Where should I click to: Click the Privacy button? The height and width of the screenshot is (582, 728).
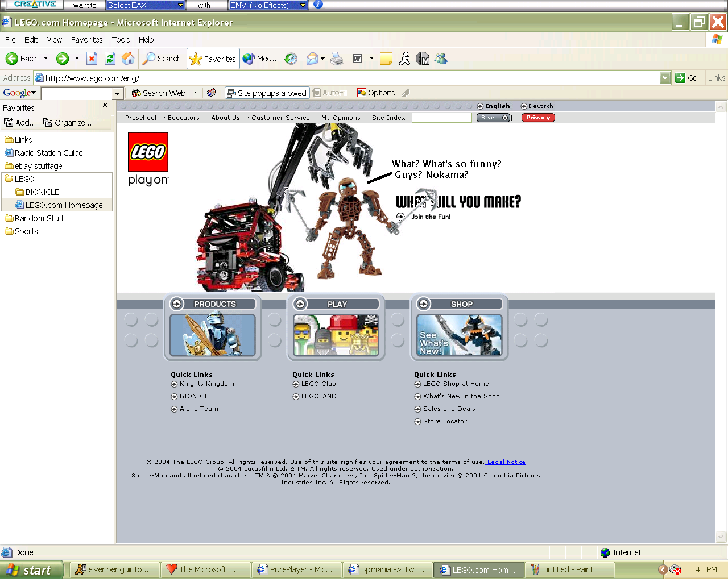coord(537,118)
